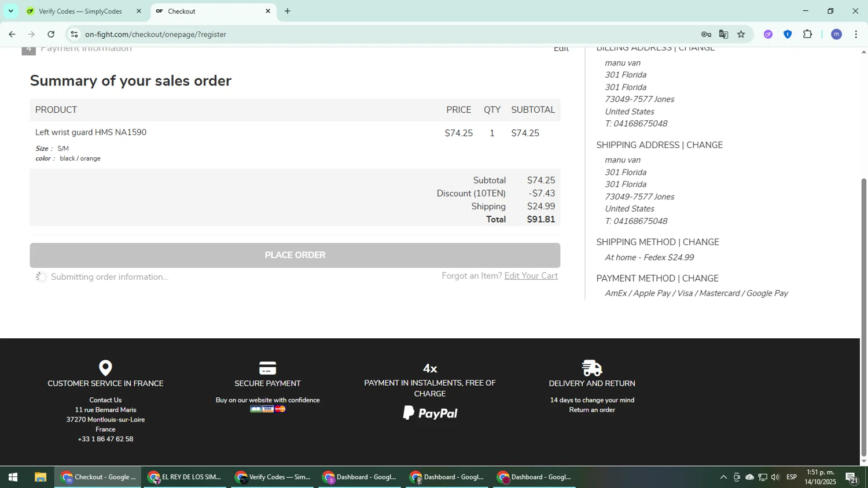868x488 pixels.
Task: Close the Checkout tab
Action: [x=268, y=11]
